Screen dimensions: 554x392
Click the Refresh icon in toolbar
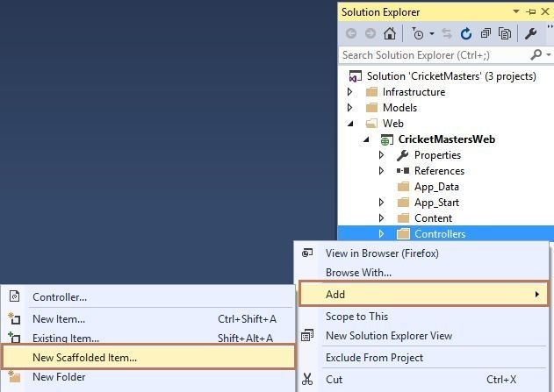pyautogui.click(x=466, y=34)
